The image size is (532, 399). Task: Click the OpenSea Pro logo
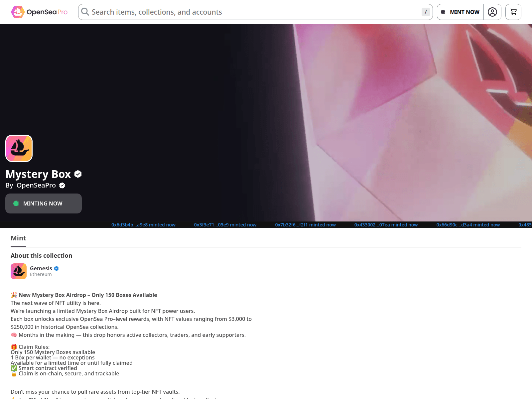click(39, 12)
